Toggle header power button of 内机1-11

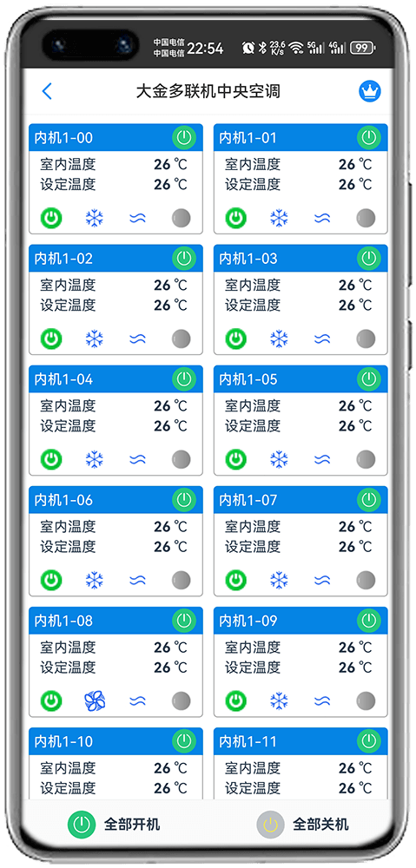pos(368,740)
